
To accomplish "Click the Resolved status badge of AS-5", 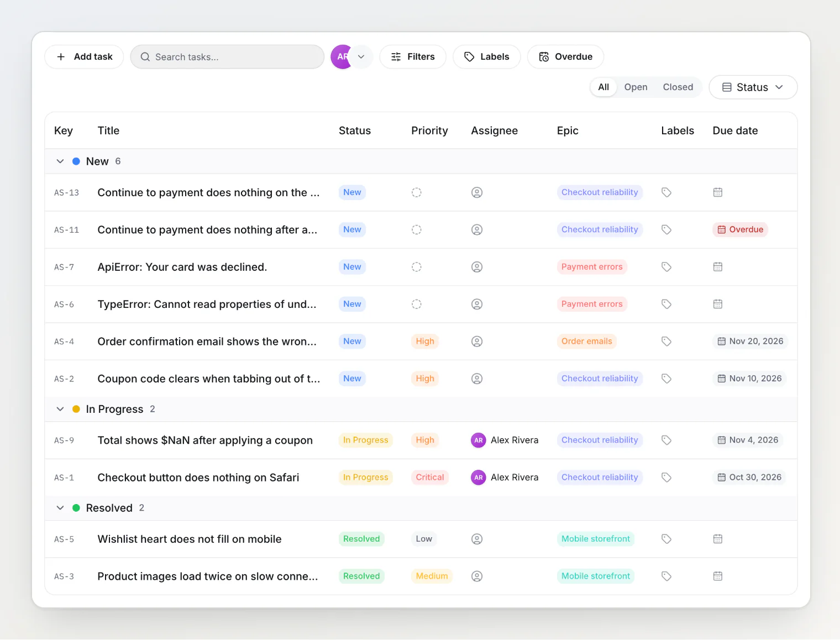I will pos(361,539).
